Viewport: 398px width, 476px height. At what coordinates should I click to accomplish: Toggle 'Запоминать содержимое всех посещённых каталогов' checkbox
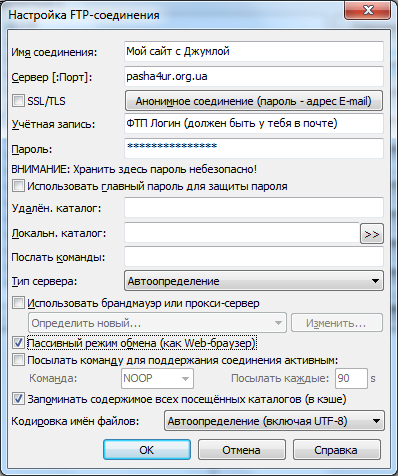click(18, 399)
